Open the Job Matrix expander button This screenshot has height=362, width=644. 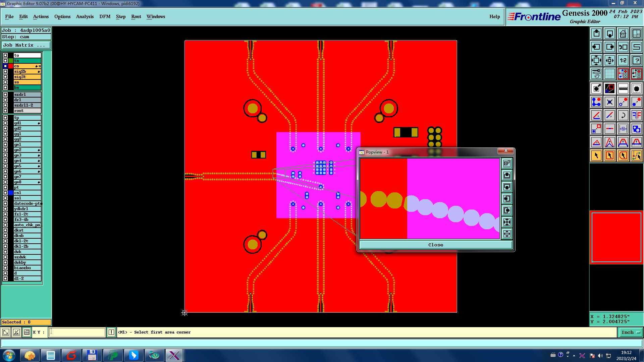(x=26, y=45)
